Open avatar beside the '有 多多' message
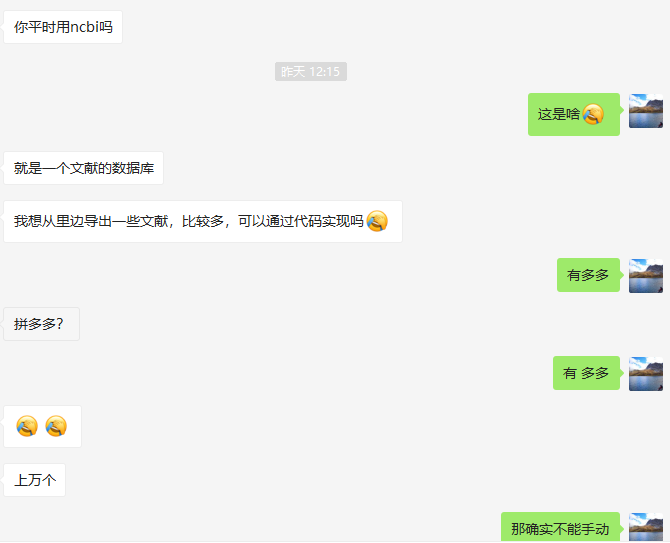Image resolution: width=670 pixels, height=543 pixels. (646, 374)
